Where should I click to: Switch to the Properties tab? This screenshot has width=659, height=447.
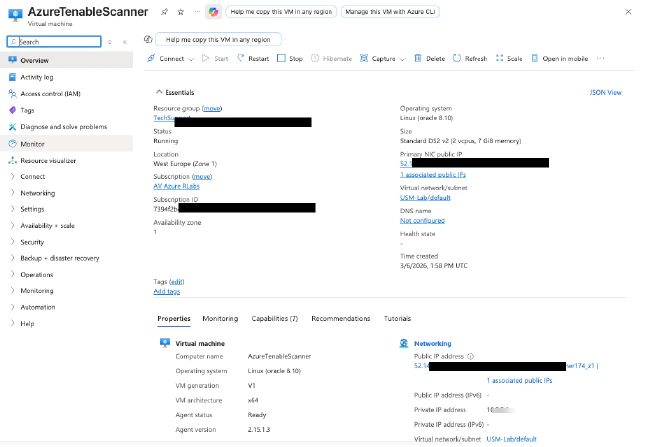coord(174,319)
